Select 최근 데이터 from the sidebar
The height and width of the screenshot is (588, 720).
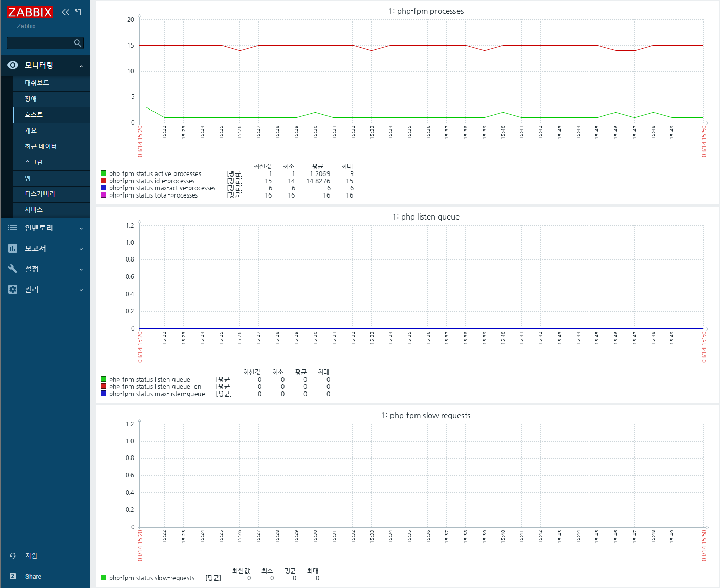(40, 146)
